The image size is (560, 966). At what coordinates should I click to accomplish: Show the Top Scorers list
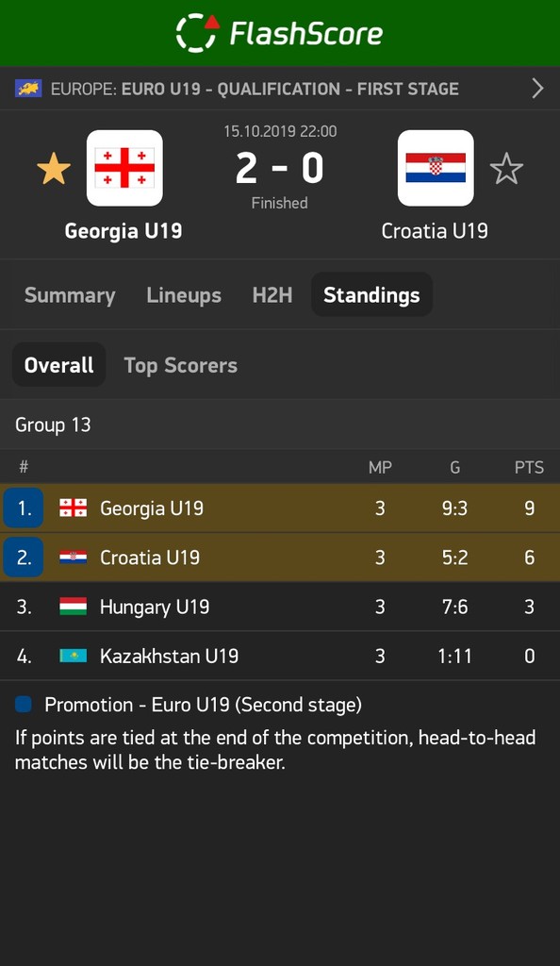pos(180,365)
